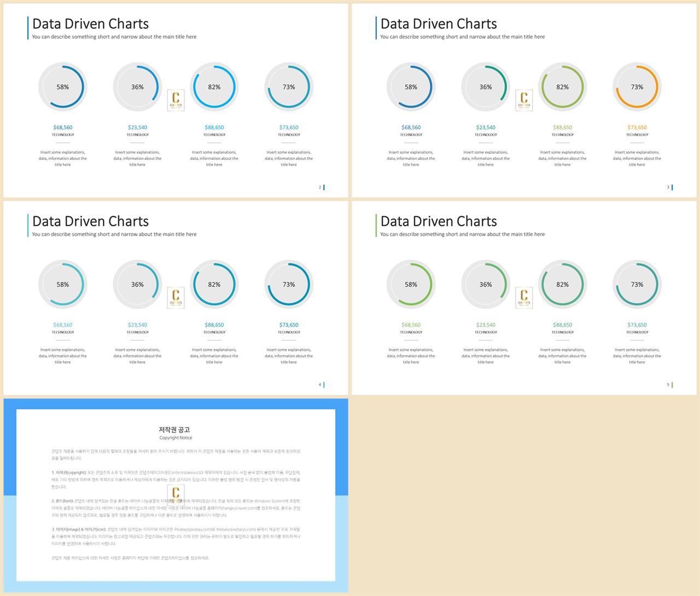
Task: Click the $23,540 value on slide 5
Action: coord(486,325)
